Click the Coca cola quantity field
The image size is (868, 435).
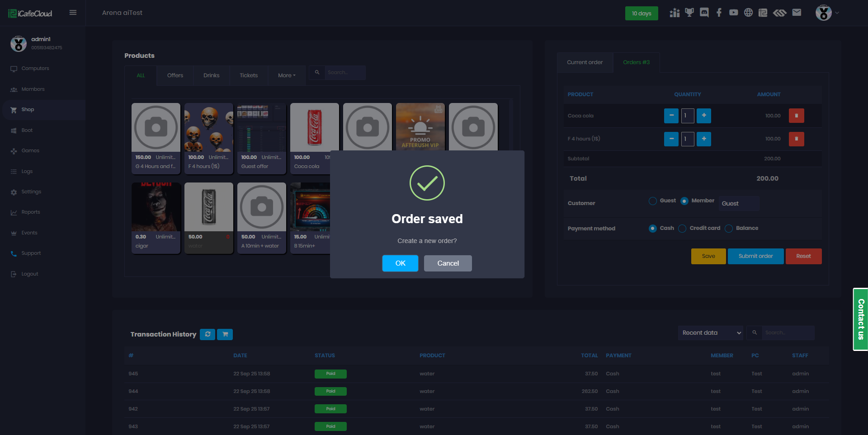point(688,116)
